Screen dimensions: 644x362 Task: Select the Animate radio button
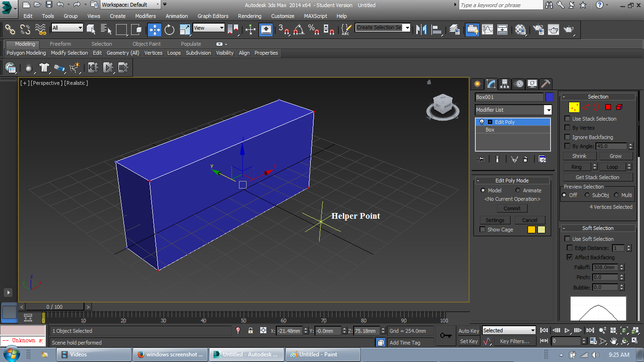click(518, 190)
